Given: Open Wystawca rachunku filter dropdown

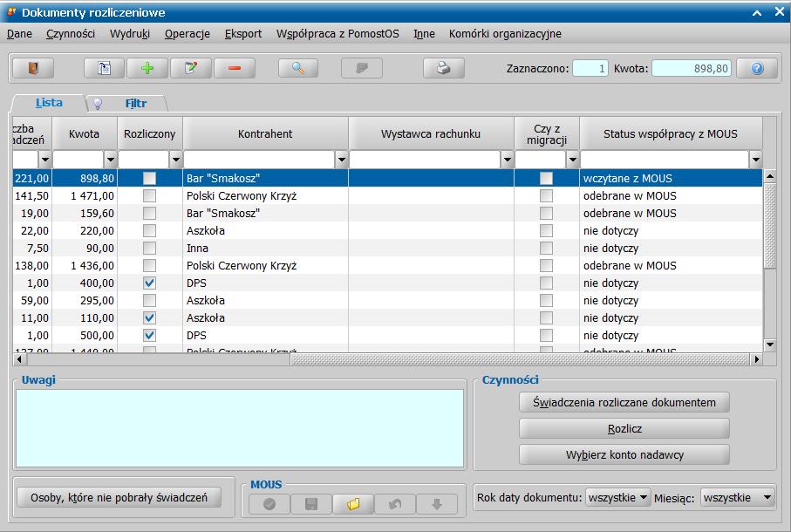Looking at the screenshot, I should click(x=507, y=160).
